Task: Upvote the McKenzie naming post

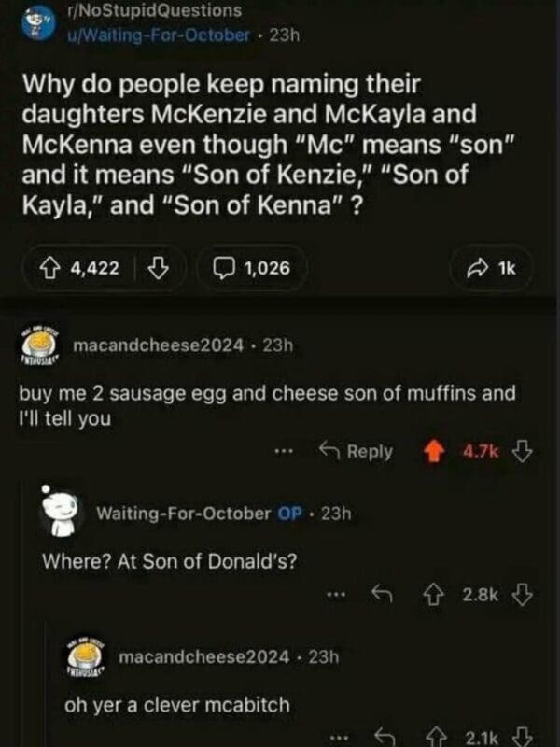Action: (53, 268)
